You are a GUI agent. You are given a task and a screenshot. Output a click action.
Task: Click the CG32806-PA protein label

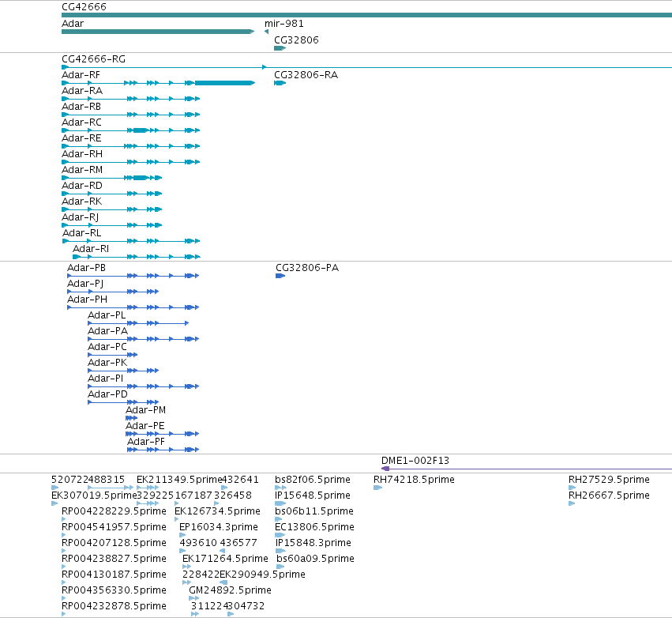click(x=307, y=268)
